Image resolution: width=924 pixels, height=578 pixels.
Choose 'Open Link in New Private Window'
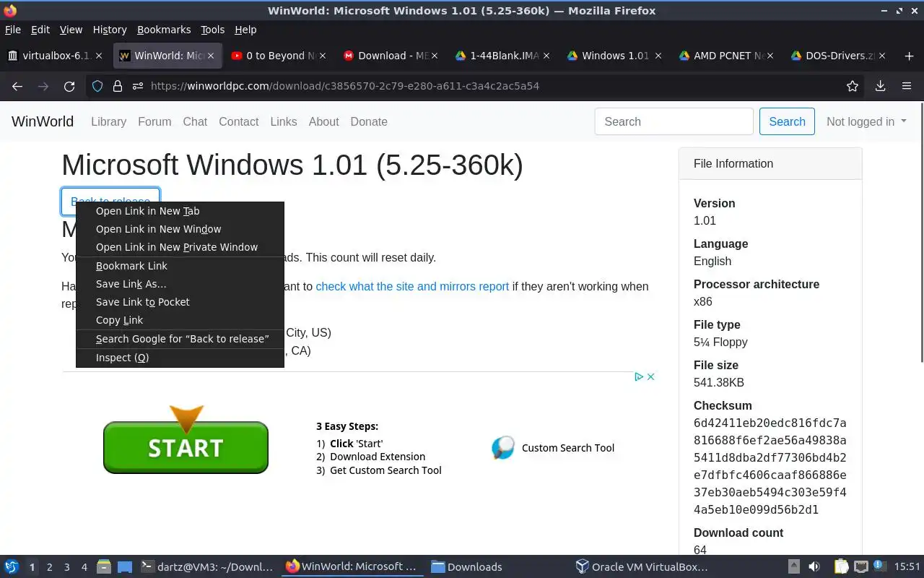(x=180, y=247)
